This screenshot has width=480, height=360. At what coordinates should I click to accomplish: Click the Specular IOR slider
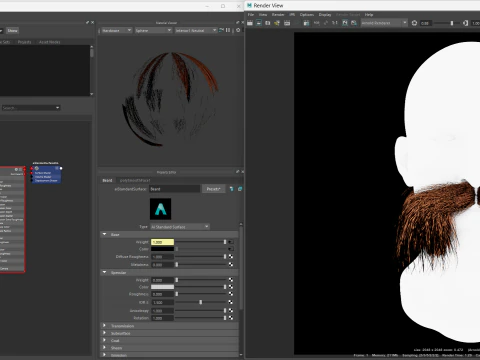coord(201,302)
